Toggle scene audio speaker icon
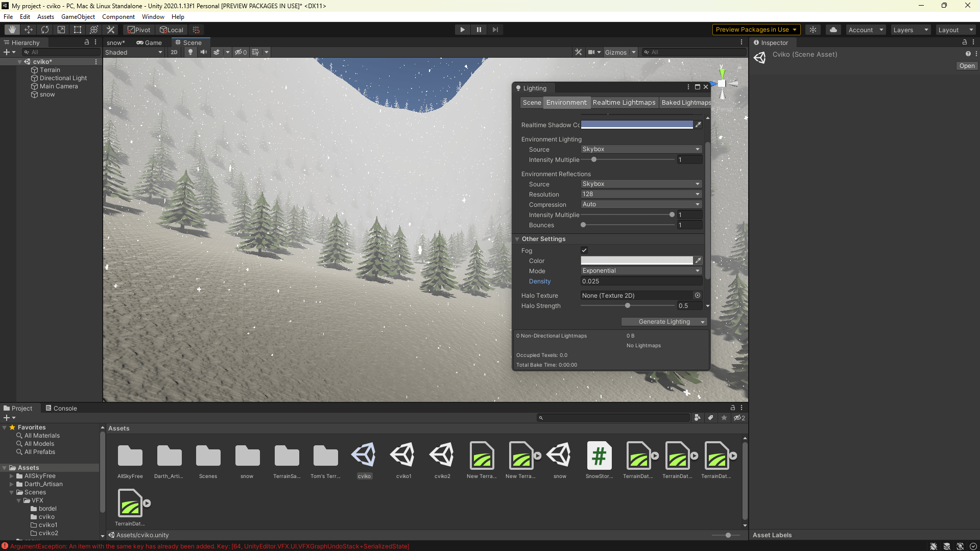 pyautogui.click(x=204, y=52)
